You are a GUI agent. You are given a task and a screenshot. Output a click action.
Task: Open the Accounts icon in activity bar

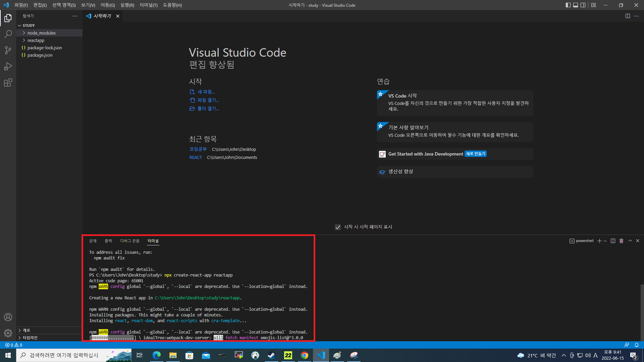(x=8, y=317)
